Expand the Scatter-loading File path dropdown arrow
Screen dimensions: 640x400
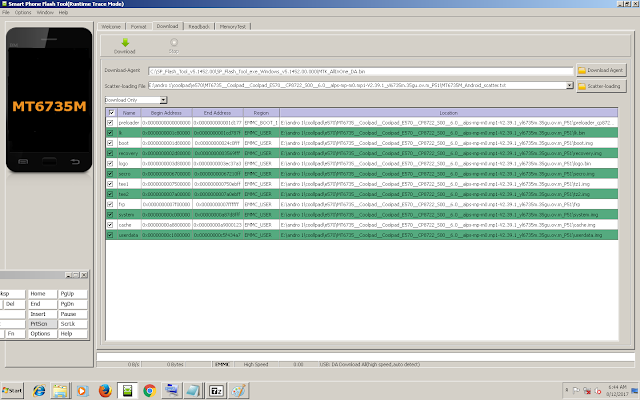click(x=570, y=85)
